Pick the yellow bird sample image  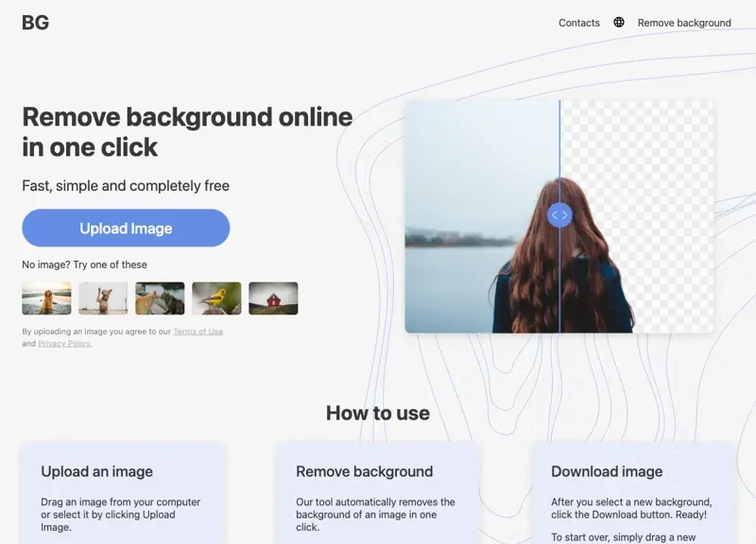click(216, 298)
